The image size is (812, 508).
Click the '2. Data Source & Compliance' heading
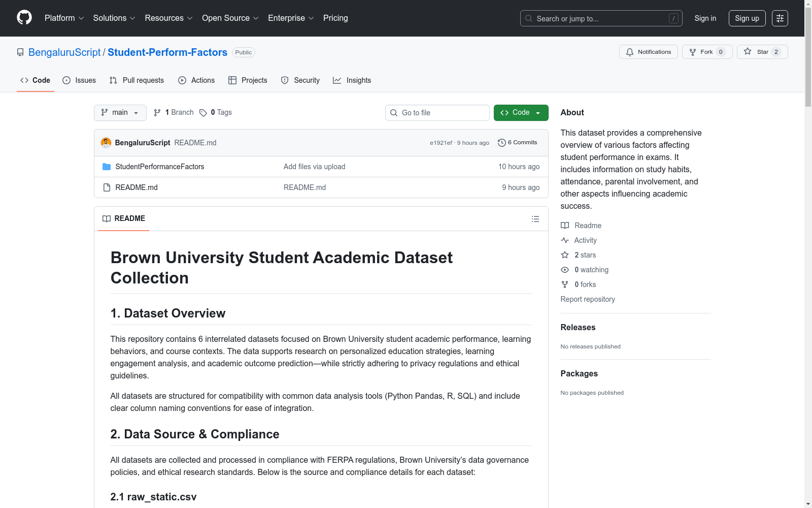click(195, 434)
